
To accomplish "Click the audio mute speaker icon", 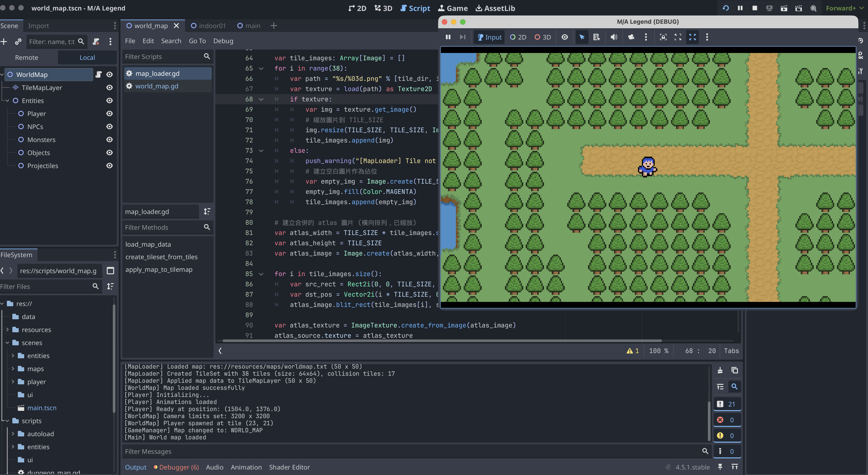I will click(x=614, y=37).
